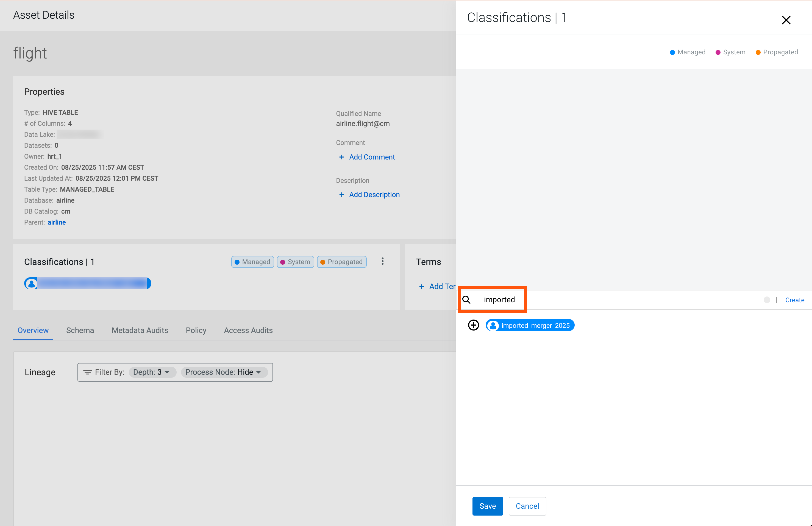Toggle the Managed classification filter chip

(252, 262)
